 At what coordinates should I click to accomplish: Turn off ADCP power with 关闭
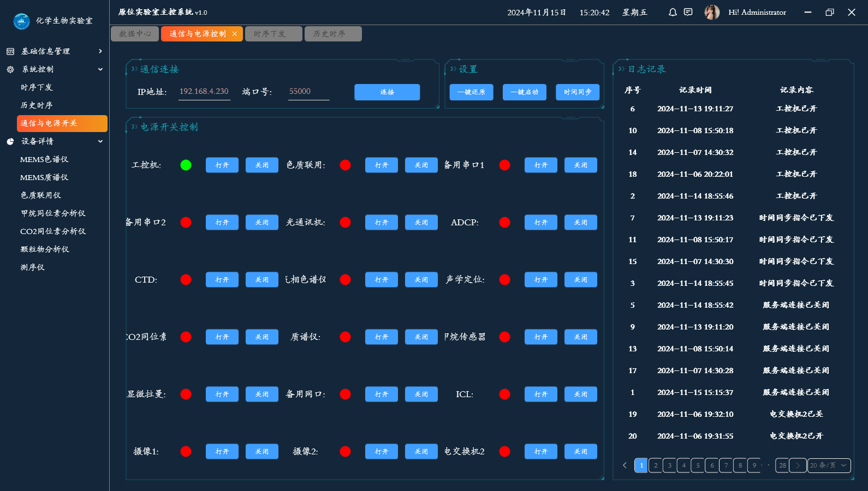(x=580, y=223)
